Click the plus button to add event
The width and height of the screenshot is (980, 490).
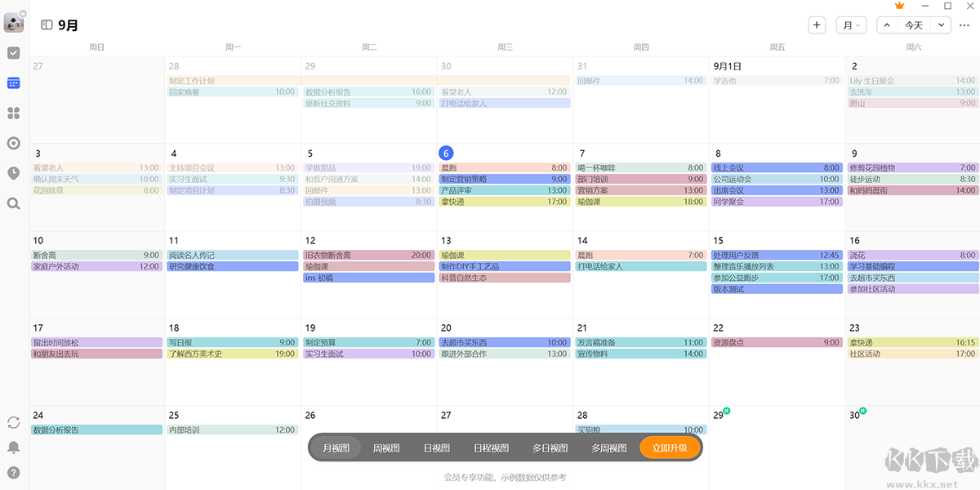coord(817,25)
